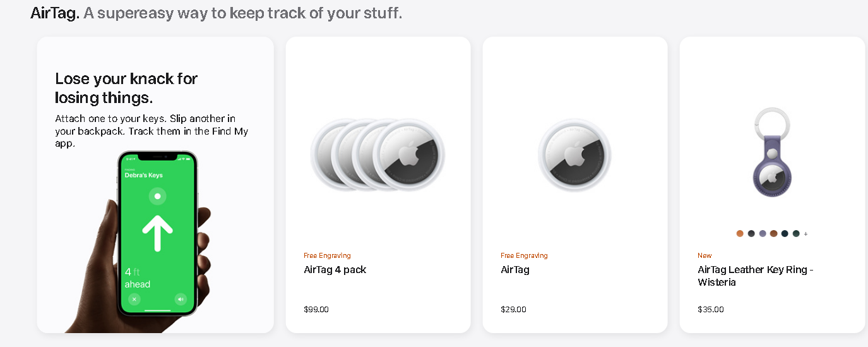The height and width of the screenshot is (347, 868).
Task: Select the forest green color swatch
Action: (796, 233)
